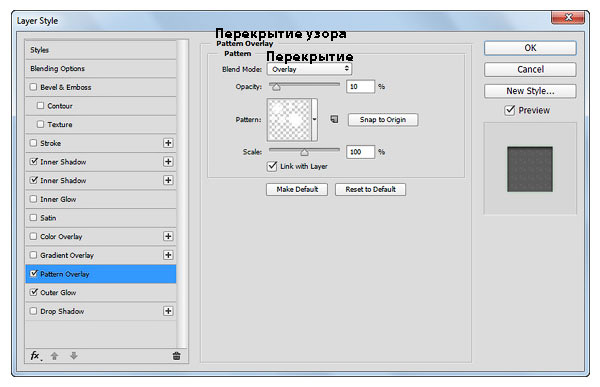Create new preset from current pattern icon
This screenshot has height=387, width=600.
334,119
